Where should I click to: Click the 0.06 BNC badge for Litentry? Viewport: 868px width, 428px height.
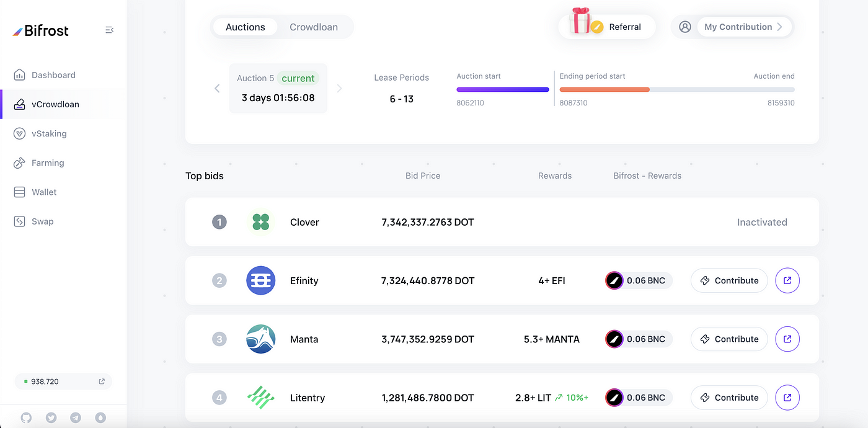tap(639, 398)
